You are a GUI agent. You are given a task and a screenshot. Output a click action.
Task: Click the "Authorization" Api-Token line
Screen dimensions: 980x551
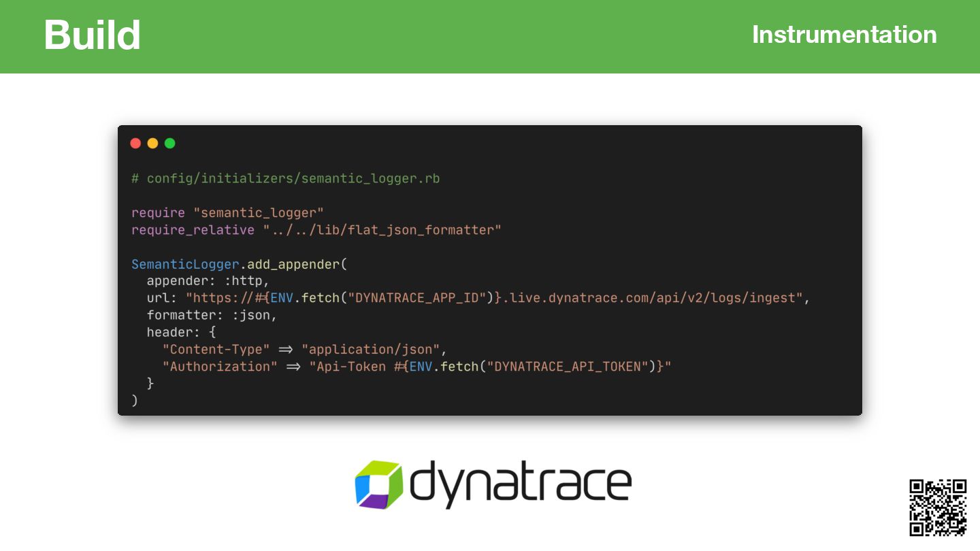point(416,366)
